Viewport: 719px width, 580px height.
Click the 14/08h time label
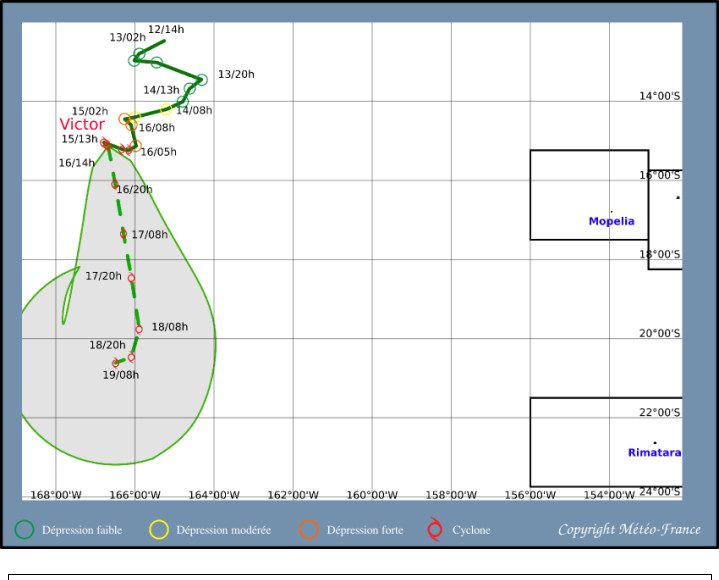click(194, 110)
